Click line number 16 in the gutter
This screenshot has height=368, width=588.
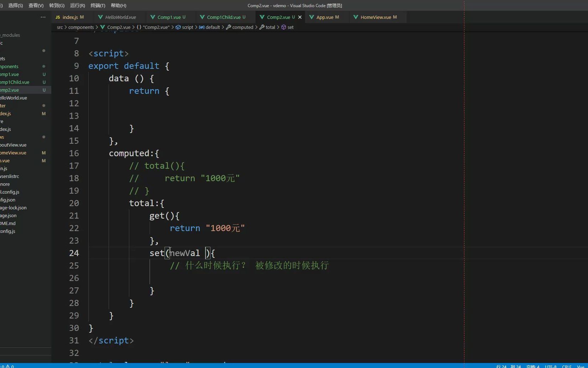[74, 153]
